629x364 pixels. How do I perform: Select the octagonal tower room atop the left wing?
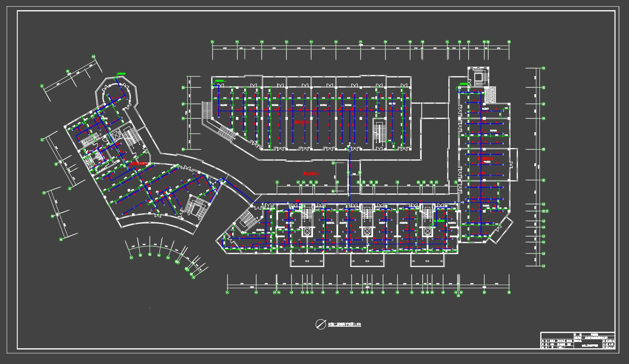click(117, 94)
